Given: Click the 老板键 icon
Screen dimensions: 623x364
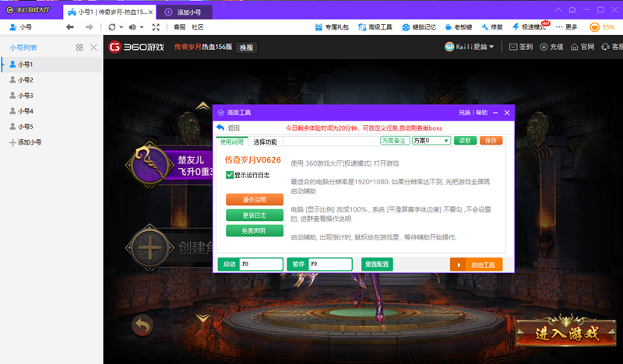Looking at the screenshot, I should click(463, 26).
